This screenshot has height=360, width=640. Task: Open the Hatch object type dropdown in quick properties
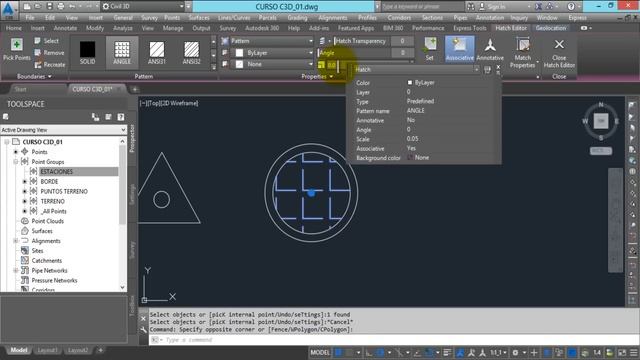(x=416, y=70)
